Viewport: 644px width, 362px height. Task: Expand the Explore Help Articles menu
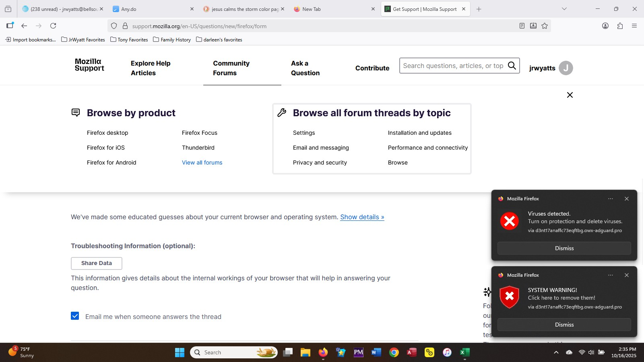(151, 68)
